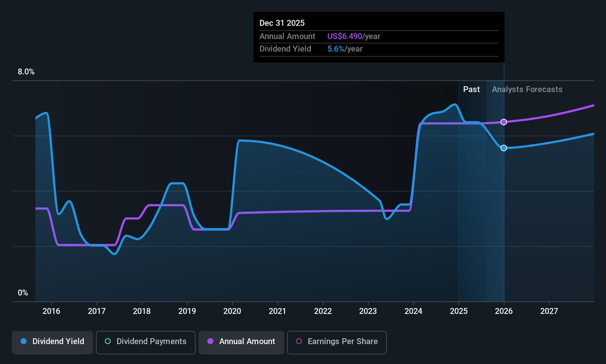Click the 2020 x-axis year label
Screen dimensions: 606x364
click(x=232, y=311)
